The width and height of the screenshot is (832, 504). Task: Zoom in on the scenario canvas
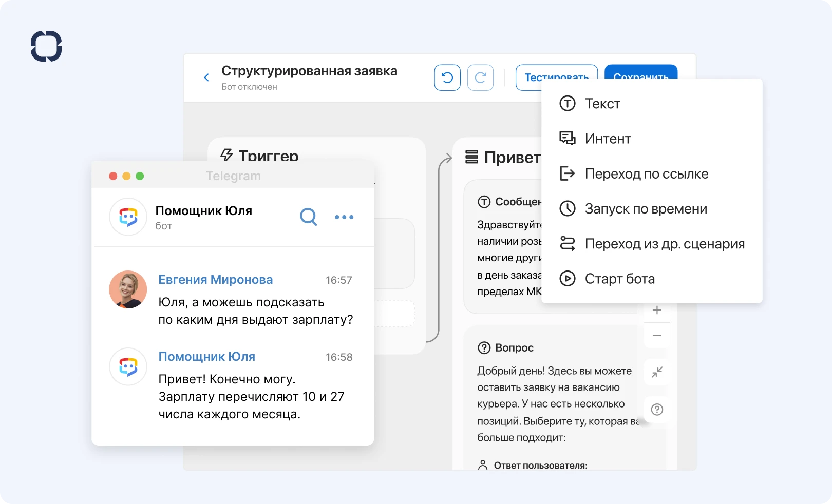pyautogui.click(x=656, y=310)
